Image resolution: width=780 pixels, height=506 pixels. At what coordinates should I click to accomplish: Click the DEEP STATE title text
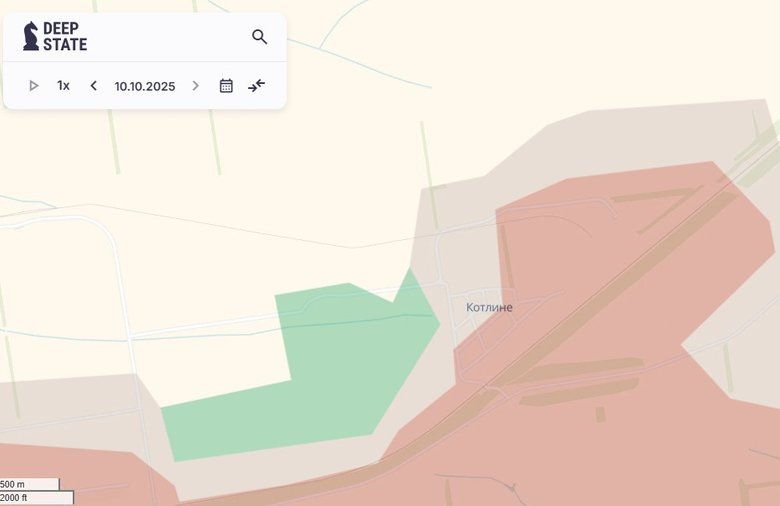click(x=65, y=37)
